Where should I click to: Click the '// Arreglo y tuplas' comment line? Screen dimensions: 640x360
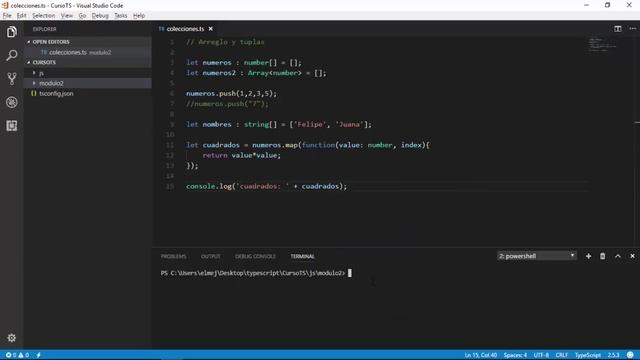coord(225,42)
